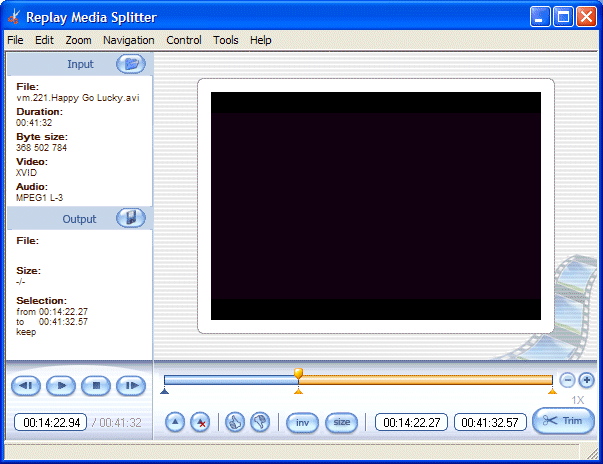Click selection start field 00:14:22.27
Screen dimensions: 603x464
pos(411,422)
